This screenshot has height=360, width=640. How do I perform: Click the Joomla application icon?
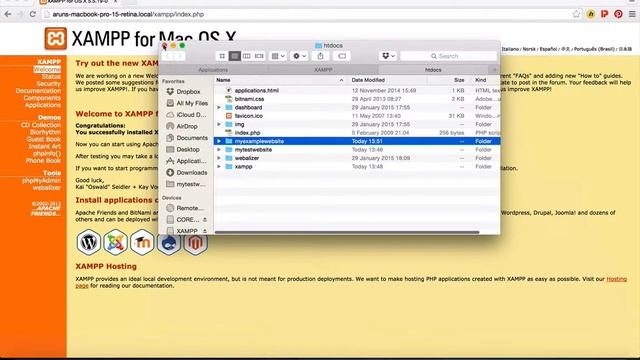[x=116, y=242]
